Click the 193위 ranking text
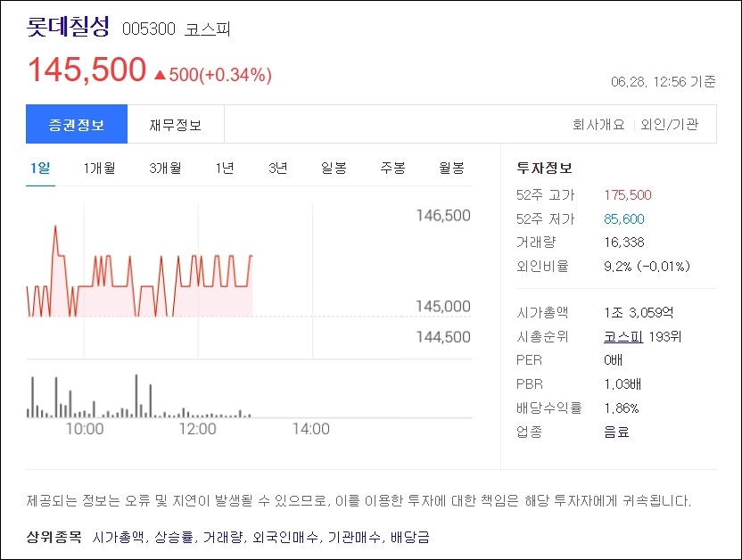This screenshot has height=560, width=742. [665, 337]
